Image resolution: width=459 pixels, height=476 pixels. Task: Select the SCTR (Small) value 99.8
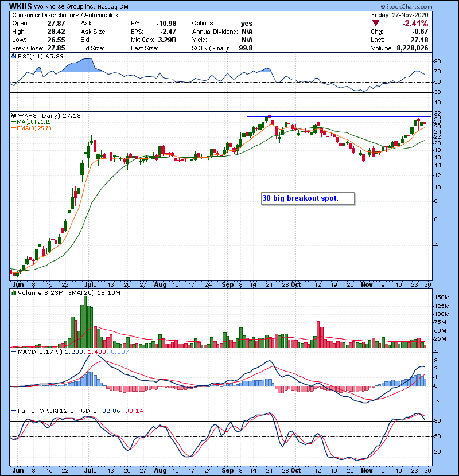coord(246,48)
